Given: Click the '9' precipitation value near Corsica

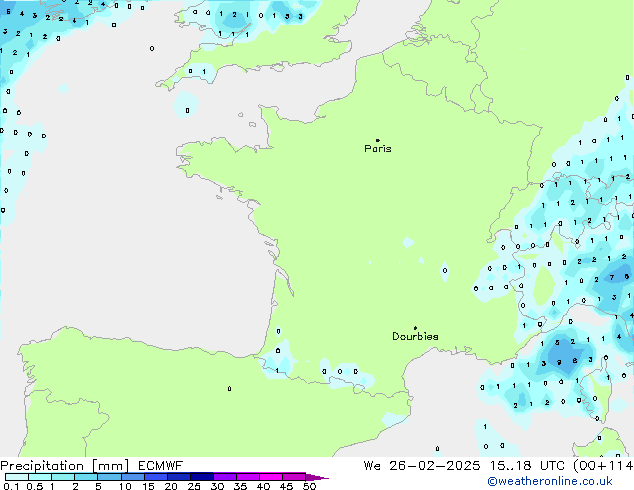Looking at the screenshot, I should click(559, 362).
